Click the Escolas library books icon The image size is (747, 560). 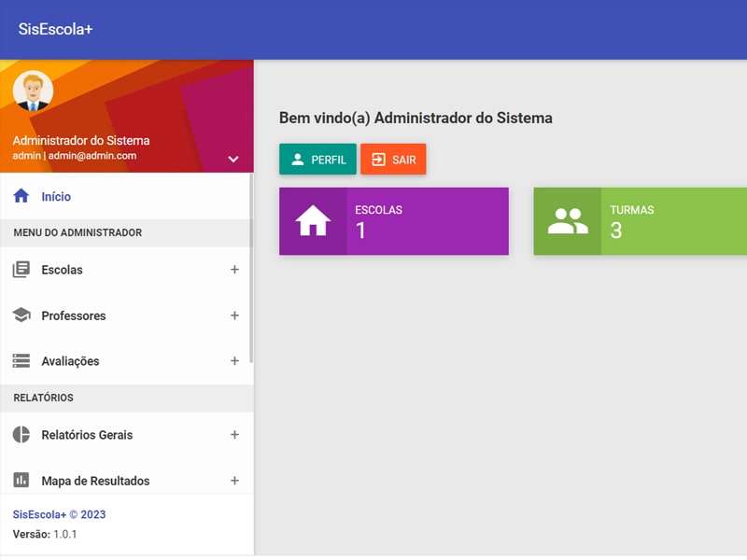[x=21, y=270]
